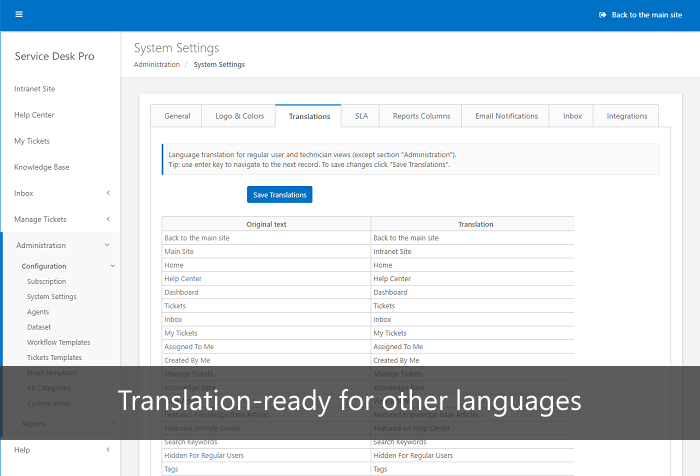
Task: Edit translation field for Assigned To Me
Action: (472, 347)
